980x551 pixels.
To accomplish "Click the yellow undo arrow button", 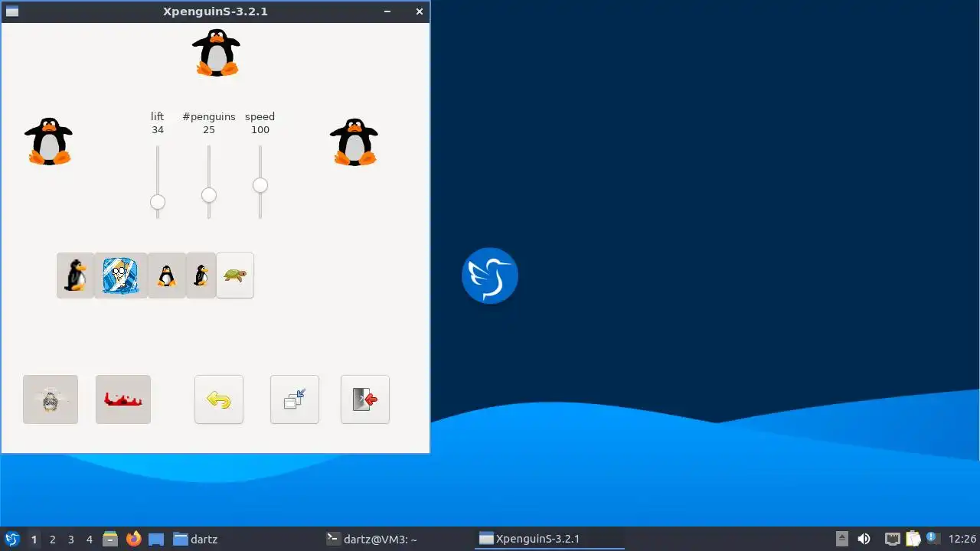I will click(219, 399).
